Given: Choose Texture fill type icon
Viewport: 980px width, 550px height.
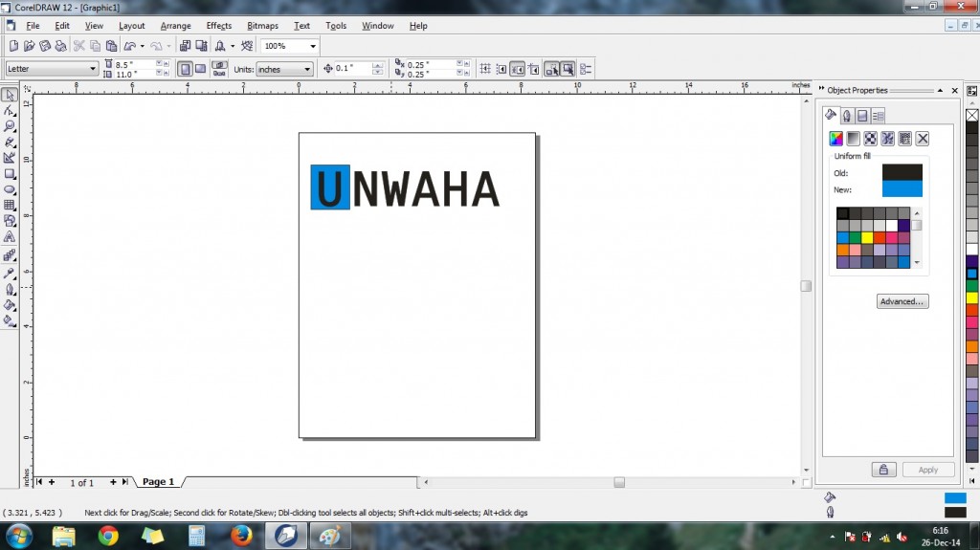Looking at the screenshot, I should (x=887, y=139).
